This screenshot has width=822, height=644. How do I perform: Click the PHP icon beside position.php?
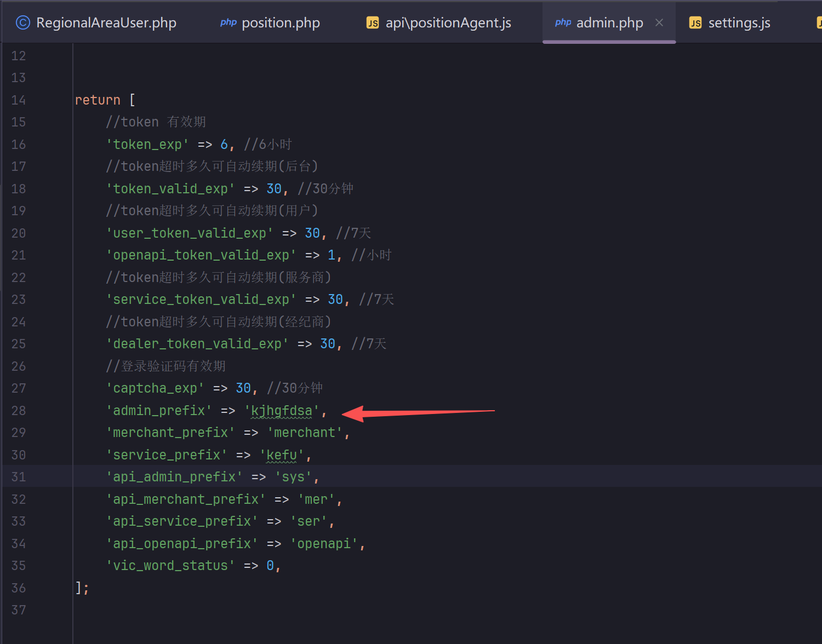228,22
